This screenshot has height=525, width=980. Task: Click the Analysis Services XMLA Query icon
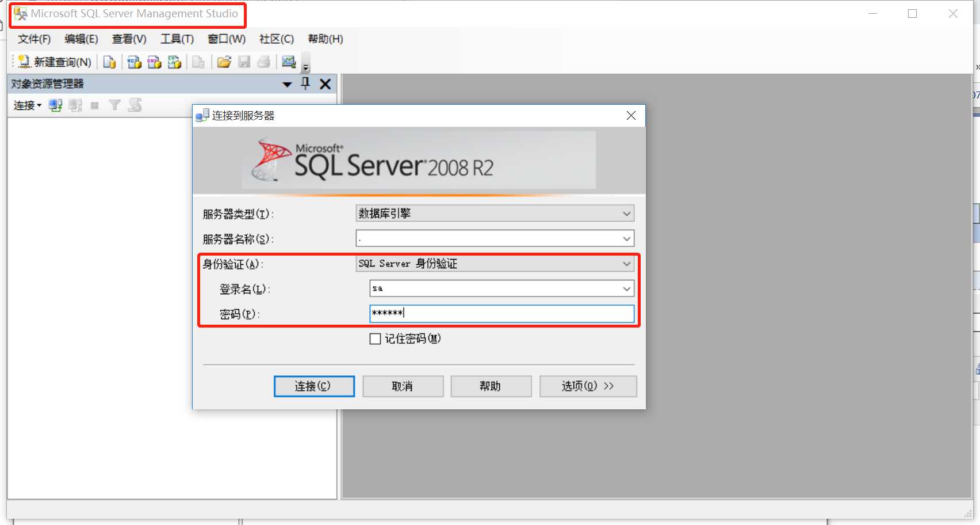tap(174, 62)
